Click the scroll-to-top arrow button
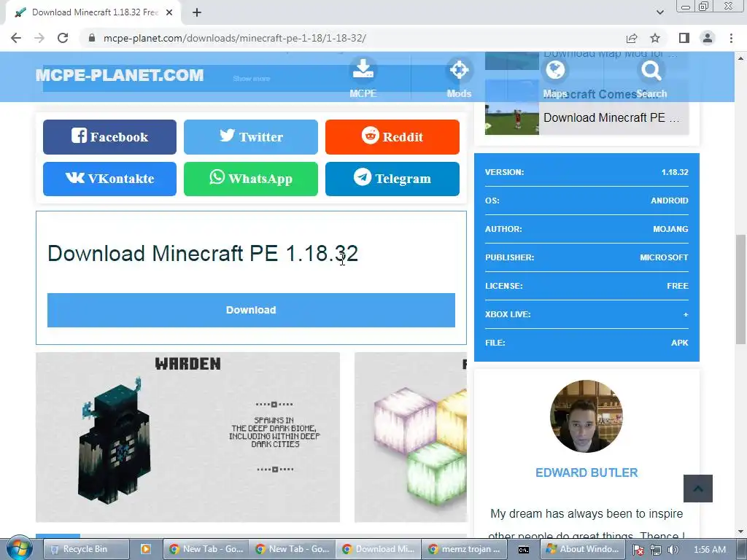 click(x=698, y=488)
